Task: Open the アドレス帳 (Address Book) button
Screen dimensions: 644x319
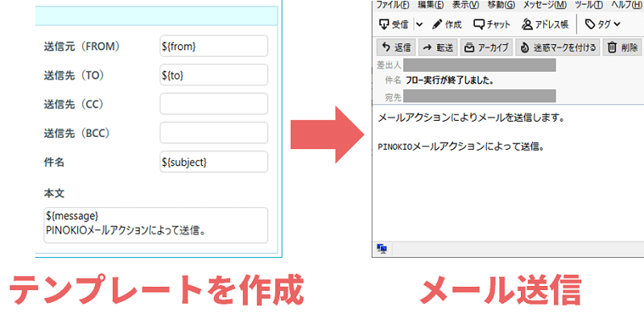Action: 545,25
